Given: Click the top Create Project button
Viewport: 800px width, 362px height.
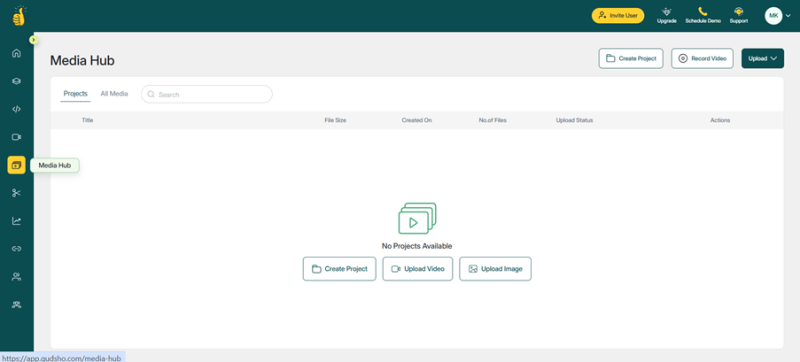Looking at the screenshot, I should 631,59.
